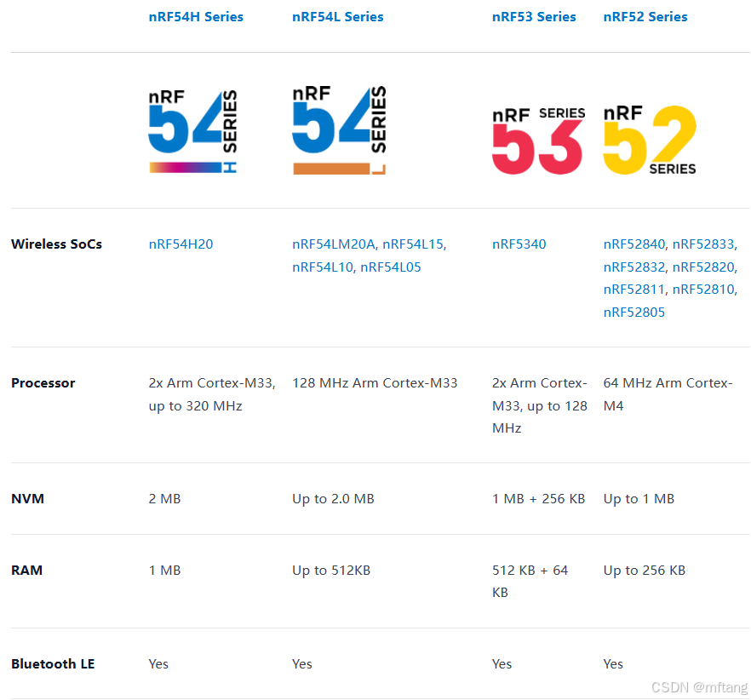Screen dimensions: 751x700
Task: Open the nRF5340 SoC link
Action: point(519,244)
